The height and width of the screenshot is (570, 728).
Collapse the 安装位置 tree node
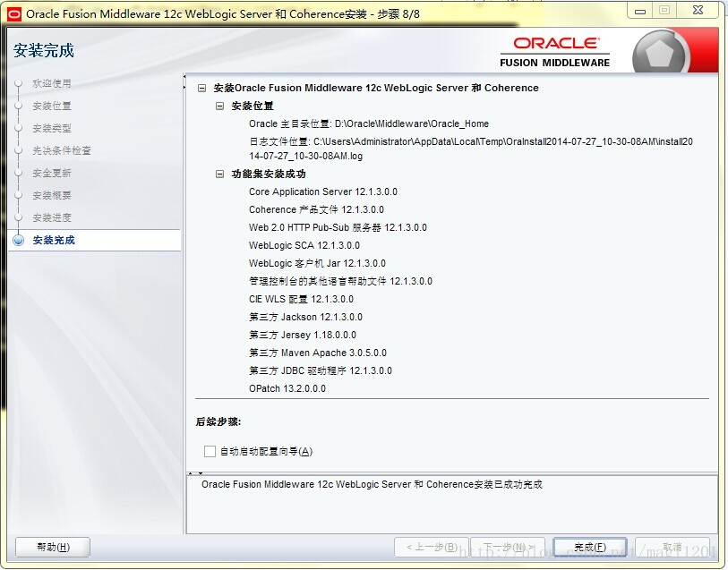[x=220, y=106]
